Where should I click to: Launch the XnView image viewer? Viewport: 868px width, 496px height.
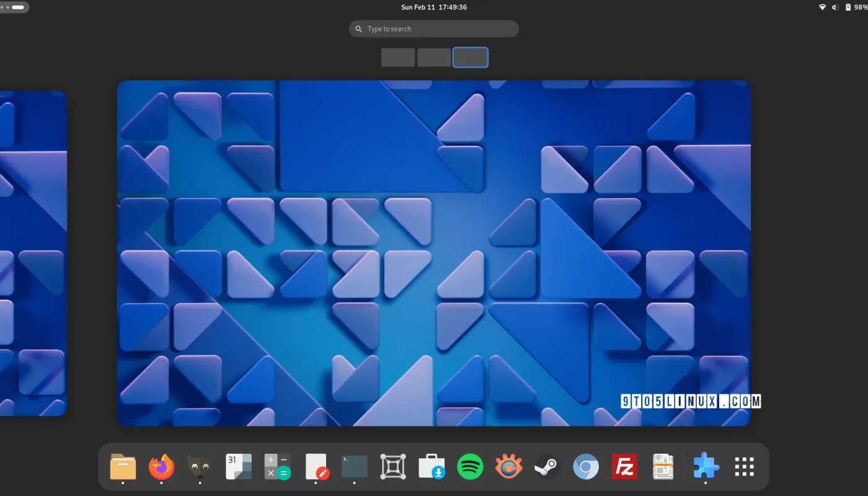coord(508,466)
